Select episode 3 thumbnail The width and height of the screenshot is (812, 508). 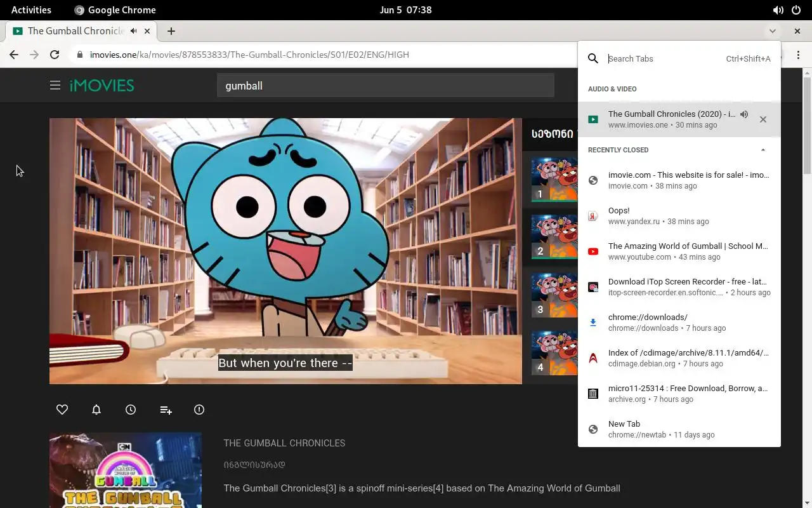554,295
